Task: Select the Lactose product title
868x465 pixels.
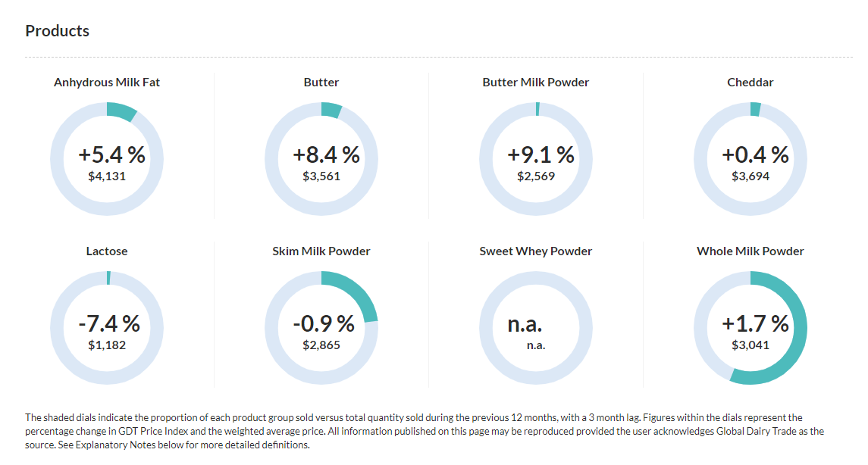Action: (x=107, y=251)
